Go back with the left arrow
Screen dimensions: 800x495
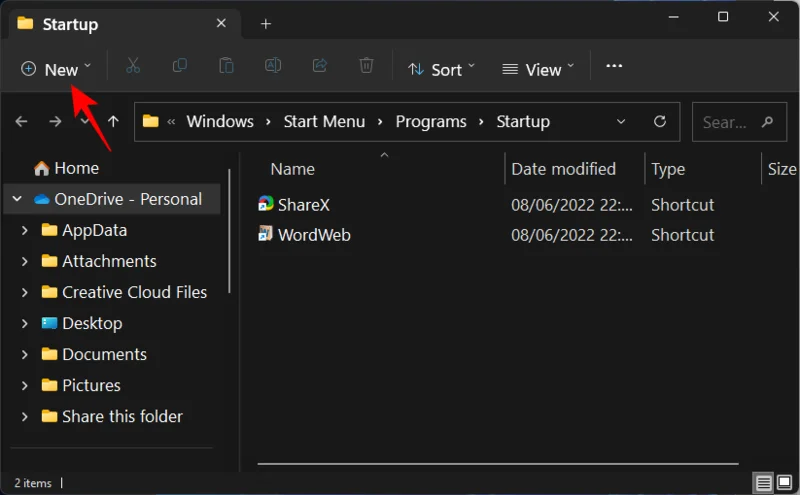21,121
